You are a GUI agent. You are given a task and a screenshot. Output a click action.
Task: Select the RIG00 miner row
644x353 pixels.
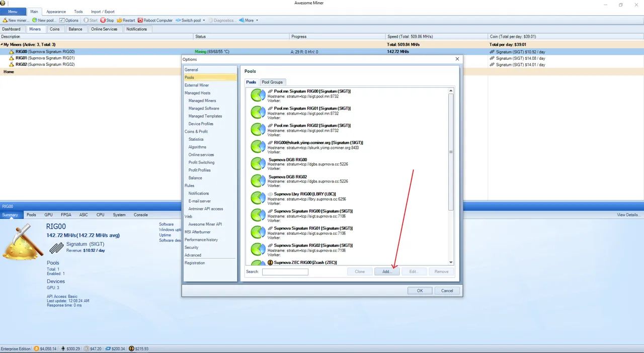(x=322, y=51)
